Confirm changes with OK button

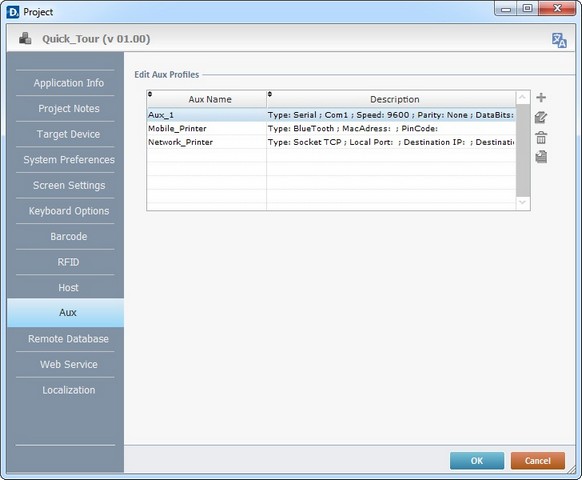point(477,461)
